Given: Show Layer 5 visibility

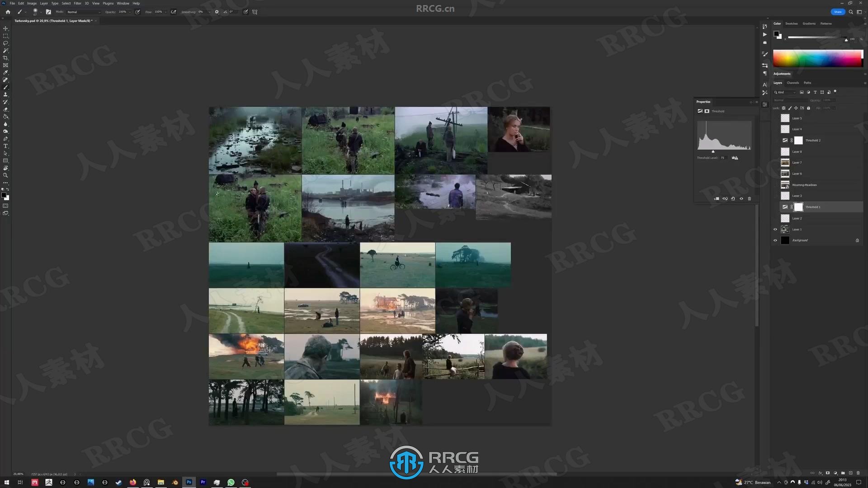Looking at the screenshot, I should (x=775, y=118).
